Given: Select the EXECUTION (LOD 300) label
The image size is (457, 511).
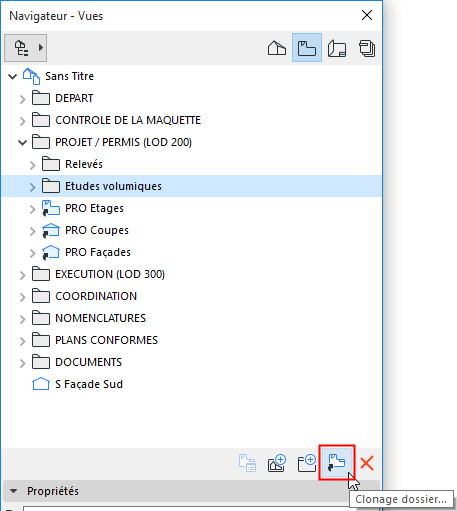Looking at the screenshot, I should pos(110,274).
